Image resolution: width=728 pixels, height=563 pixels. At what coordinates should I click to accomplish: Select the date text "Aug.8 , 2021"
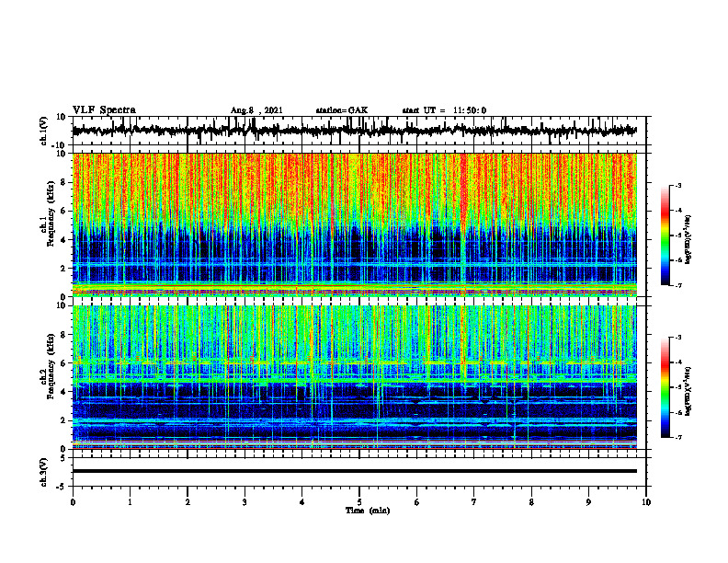[x=256, y=110]
